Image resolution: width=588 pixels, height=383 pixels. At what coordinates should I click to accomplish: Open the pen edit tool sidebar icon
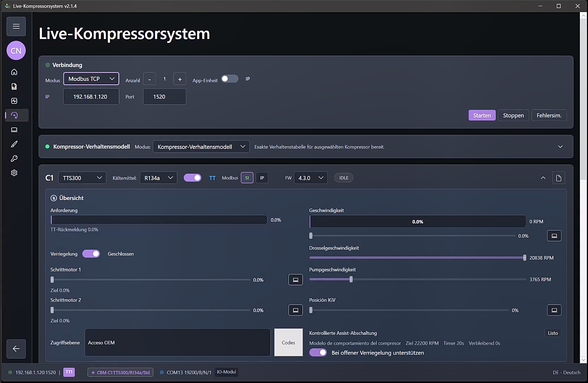click(14, 144)
